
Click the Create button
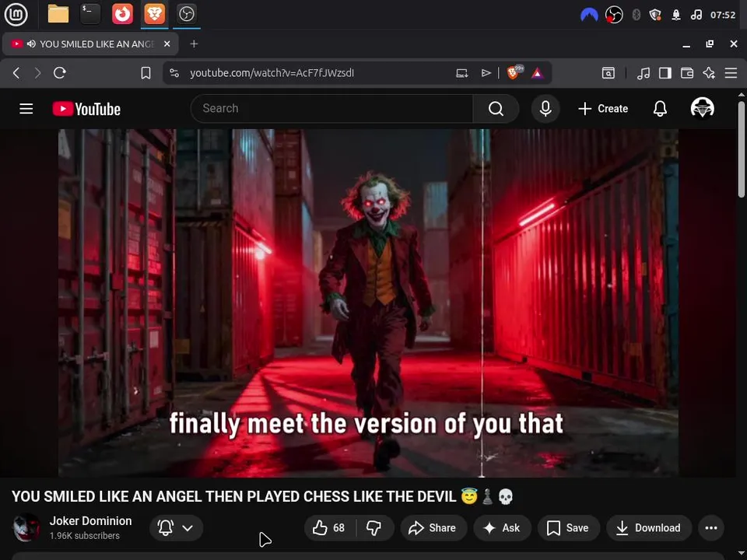click(x=603, y=109)
